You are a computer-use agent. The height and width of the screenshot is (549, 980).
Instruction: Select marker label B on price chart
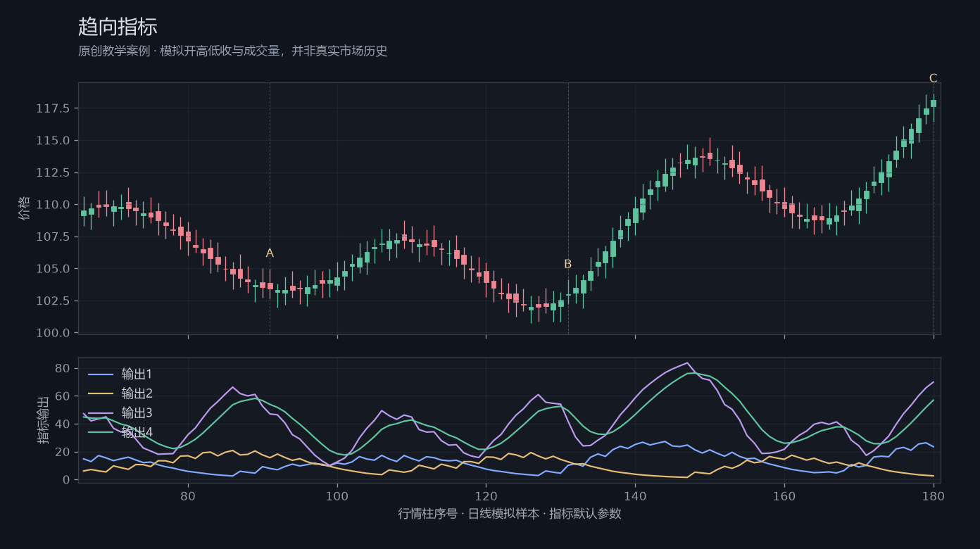click(x=568, y=265)
